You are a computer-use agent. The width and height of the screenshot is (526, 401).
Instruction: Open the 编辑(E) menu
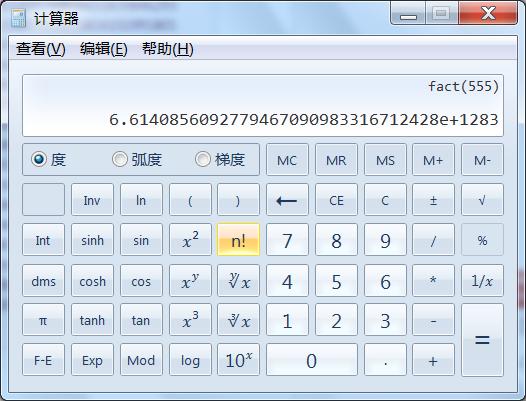point(103,49)
